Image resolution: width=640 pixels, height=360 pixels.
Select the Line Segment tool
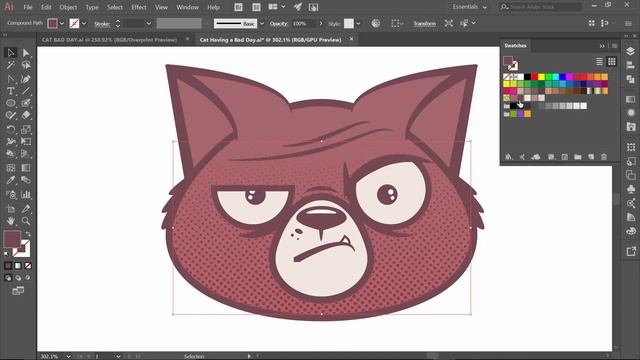pos(26,91)
